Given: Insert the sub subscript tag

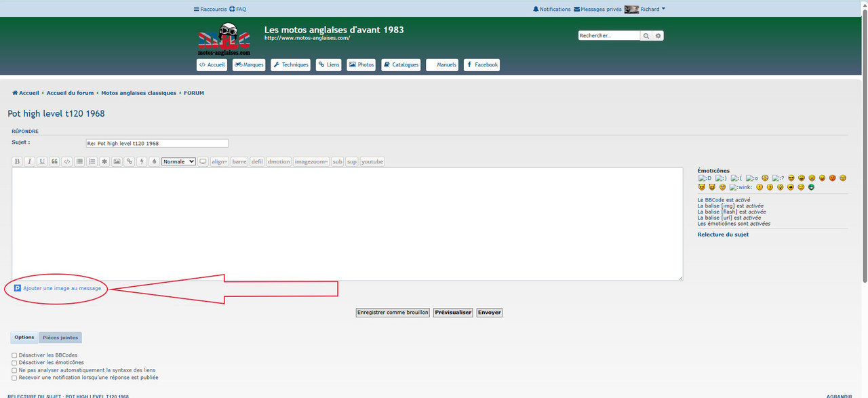Looking at the screenshot, I should click(x=337, y=161).
